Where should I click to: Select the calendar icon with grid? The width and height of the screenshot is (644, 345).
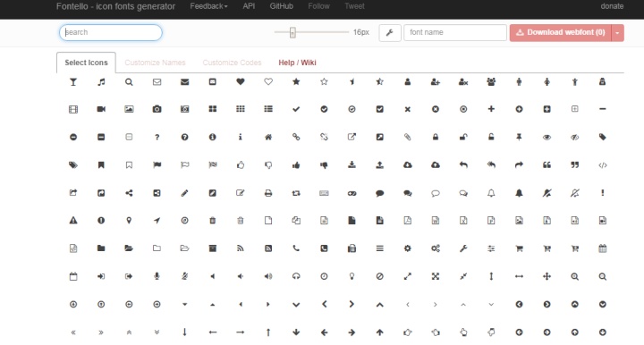coord(603,248)
